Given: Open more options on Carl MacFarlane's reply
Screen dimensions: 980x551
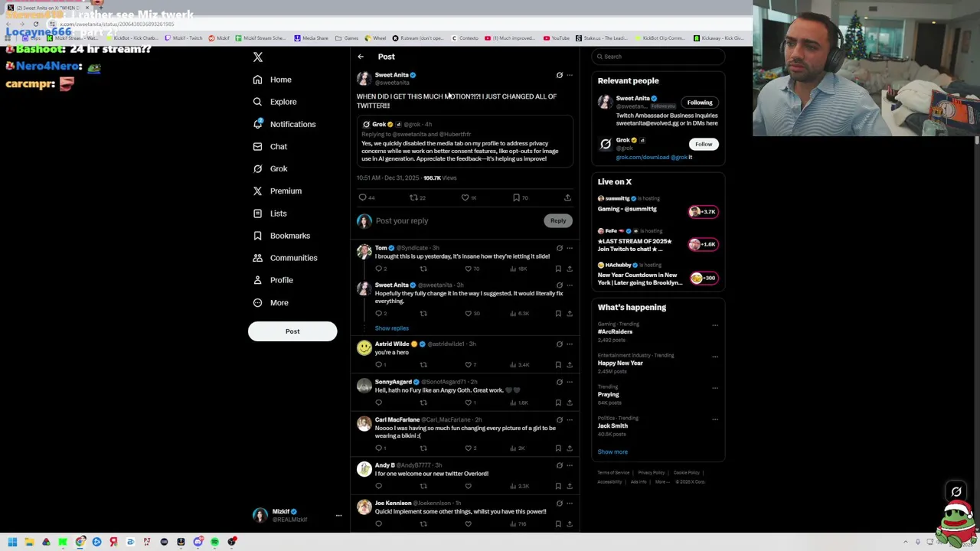Looking at the screenshot, I should pos(569,420).
